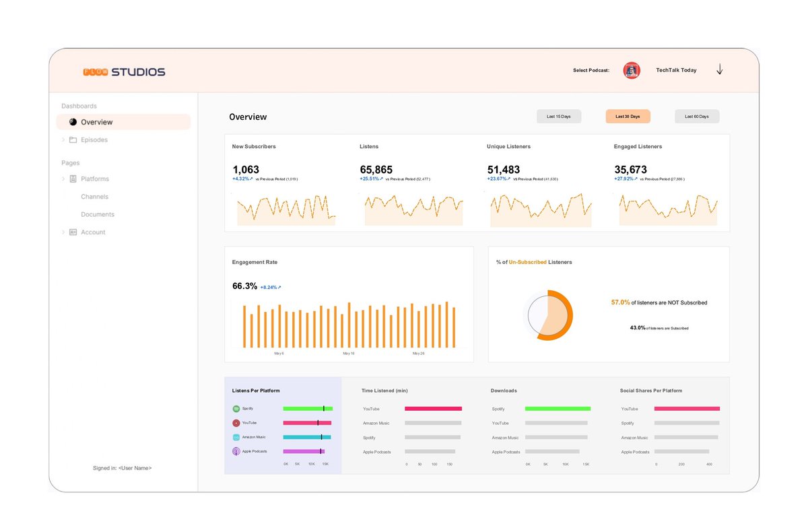808x532 pixels.
Task: Open the Documents page
Action: [x=98, y=214]
